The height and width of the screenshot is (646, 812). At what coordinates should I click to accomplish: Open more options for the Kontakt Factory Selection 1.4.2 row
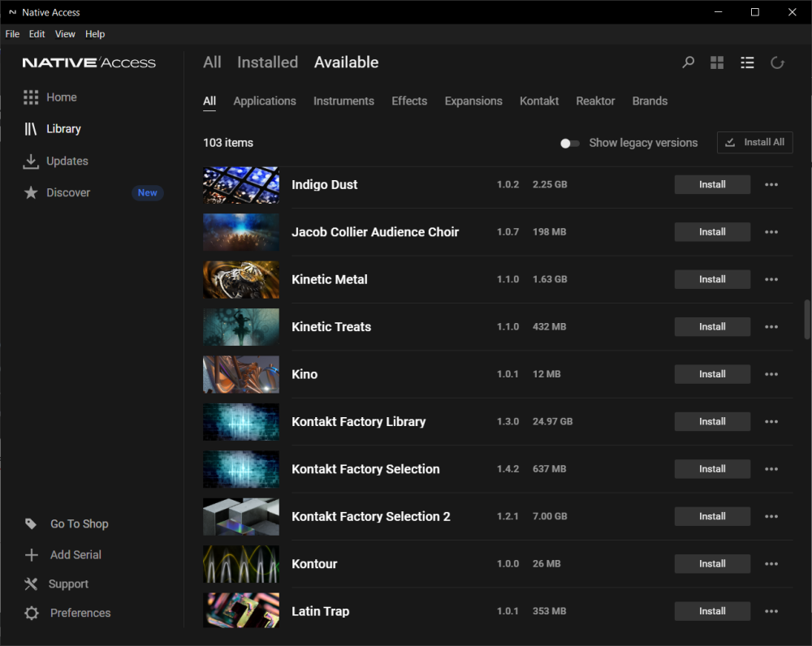click(771, 469)
